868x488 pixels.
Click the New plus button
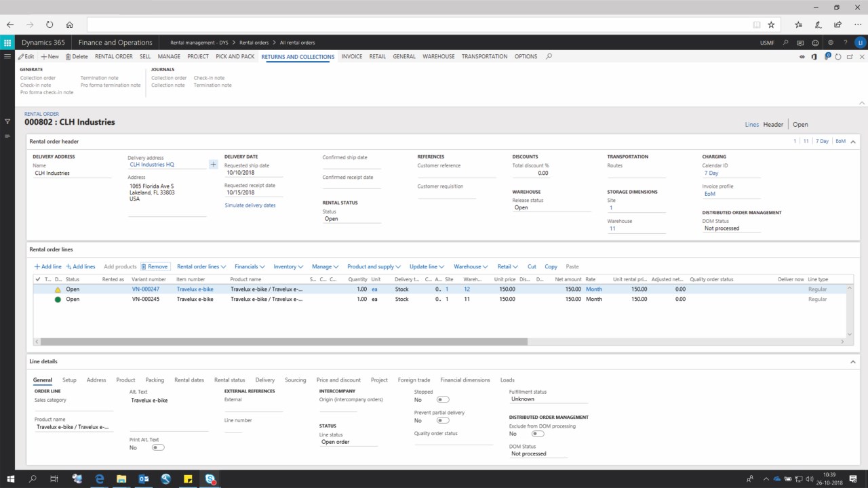pos(50,57)
